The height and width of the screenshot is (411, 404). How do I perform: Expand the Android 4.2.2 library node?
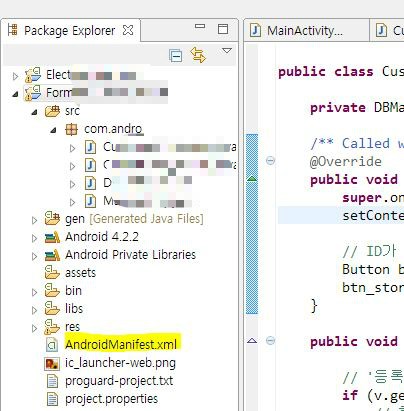[x=34, y=238]
